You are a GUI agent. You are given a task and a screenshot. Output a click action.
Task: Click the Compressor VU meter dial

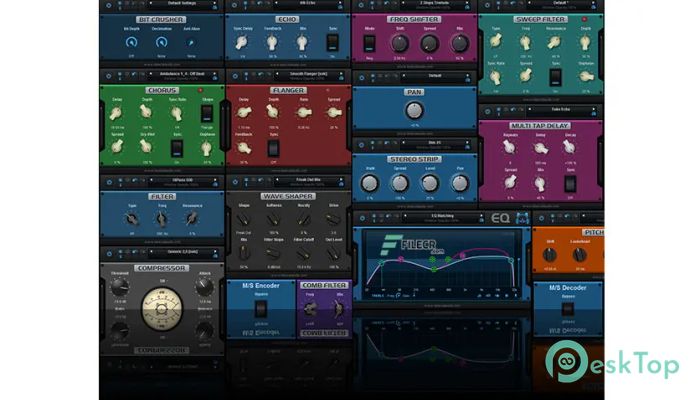162,308
